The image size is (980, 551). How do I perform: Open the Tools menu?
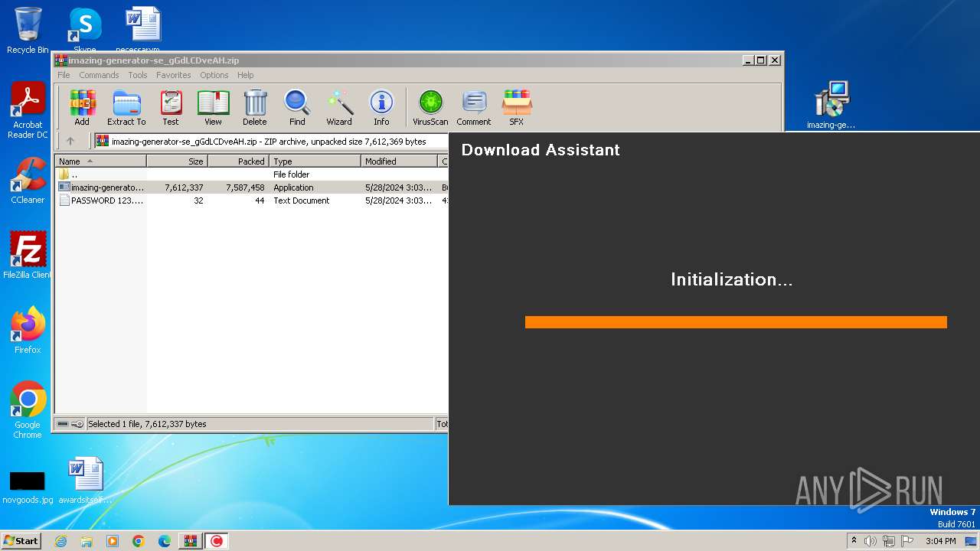(x=138, y=75)
